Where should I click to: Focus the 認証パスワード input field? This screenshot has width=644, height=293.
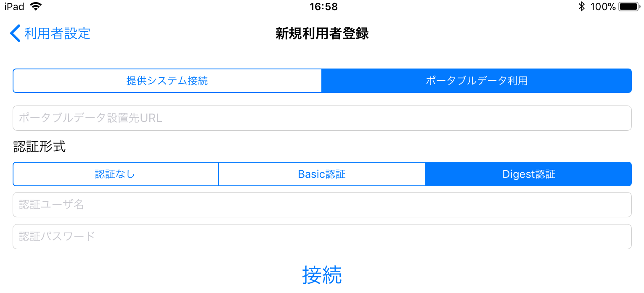[x=322, y=237]
